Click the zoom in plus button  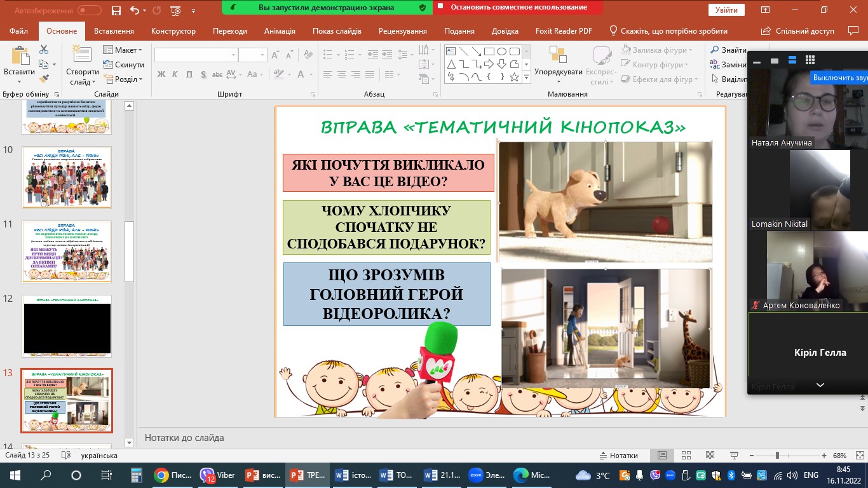coord(824,456)
